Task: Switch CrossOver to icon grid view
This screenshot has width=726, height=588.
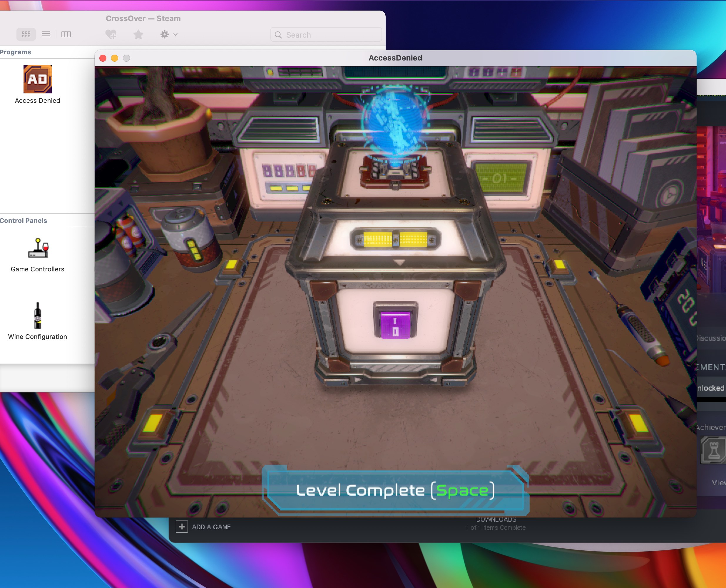Action: 26,34
